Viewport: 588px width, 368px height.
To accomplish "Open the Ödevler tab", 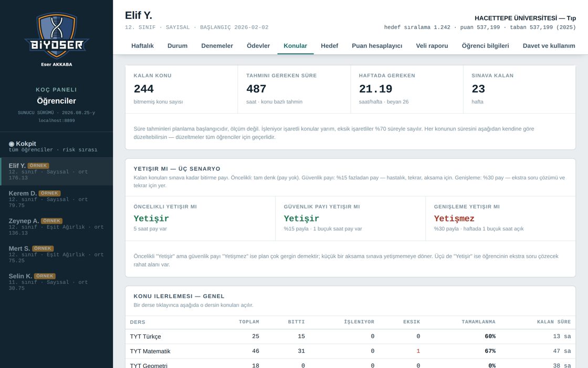I will point(258,46).
